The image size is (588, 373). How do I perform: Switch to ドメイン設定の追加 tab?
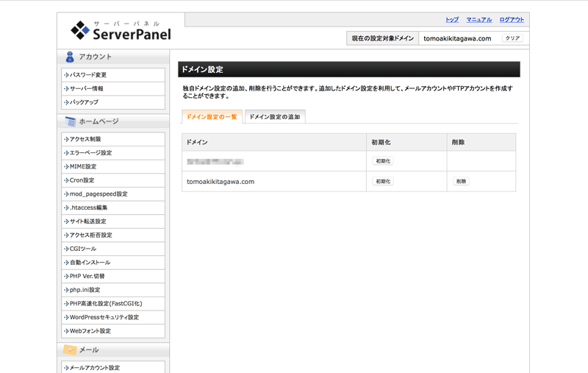tap(275, 117)
